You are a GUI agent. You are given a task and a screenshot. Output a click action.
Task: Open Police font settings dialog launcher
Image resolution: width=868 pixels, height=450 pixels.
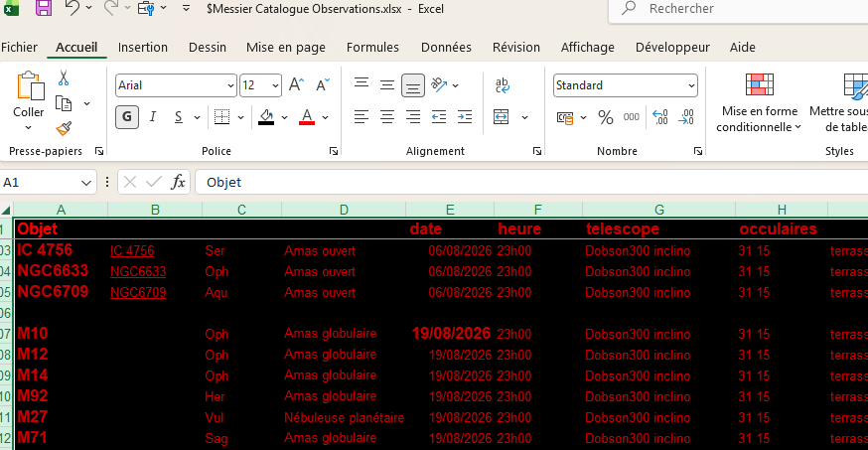[x=334, y=151]
